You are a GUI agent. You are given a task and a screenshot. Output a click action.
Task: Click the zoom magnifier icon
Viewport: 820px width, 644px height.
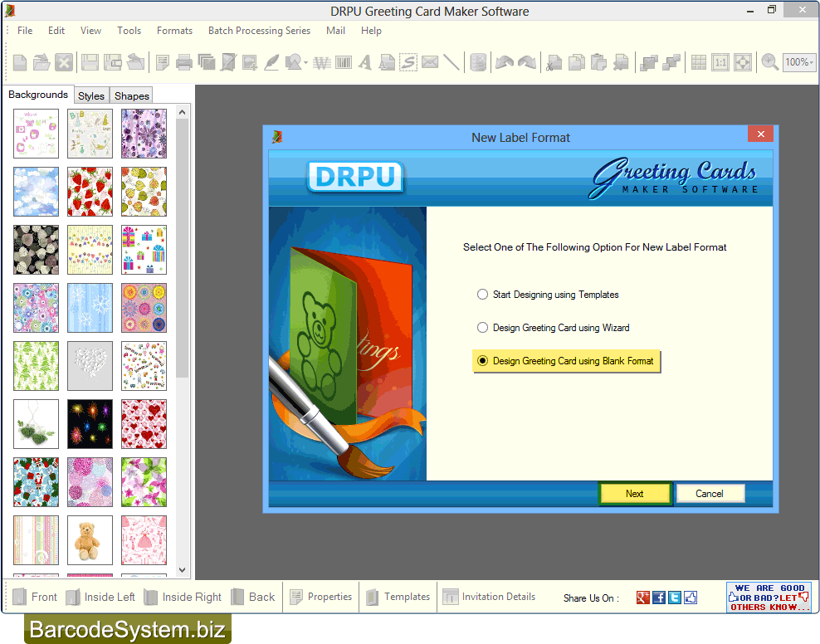point(769,63)
